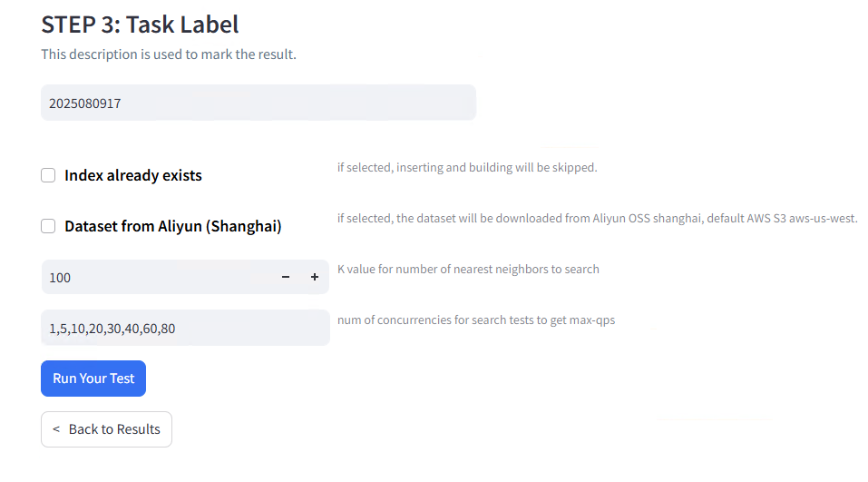
Task: Click the Aliyun OSS shanghai download hint text
Action: 598,218
